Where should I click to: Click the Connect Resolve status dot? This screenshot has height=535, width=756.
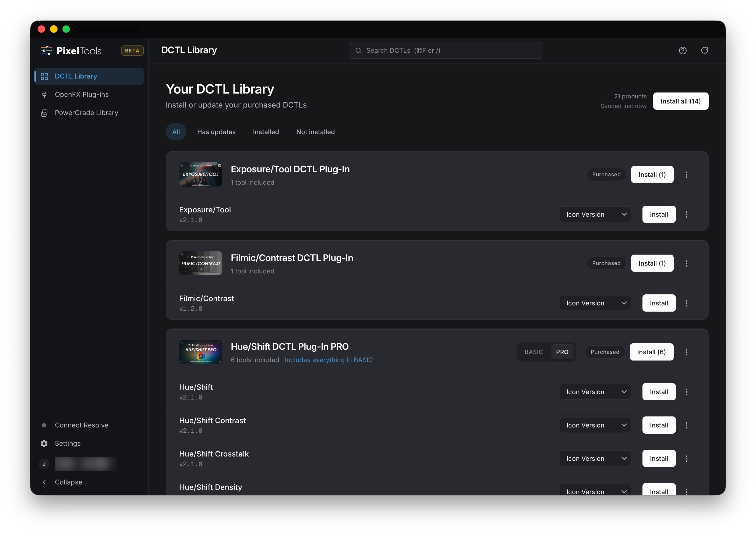[x=44, y=425]
